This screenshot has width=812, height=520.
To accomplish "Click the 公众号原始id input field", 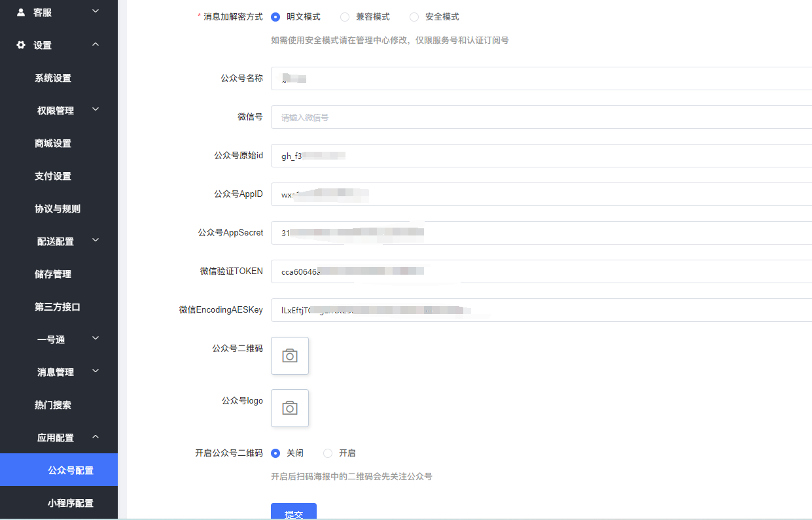I will pyautogui.click(x=541, y=156).
